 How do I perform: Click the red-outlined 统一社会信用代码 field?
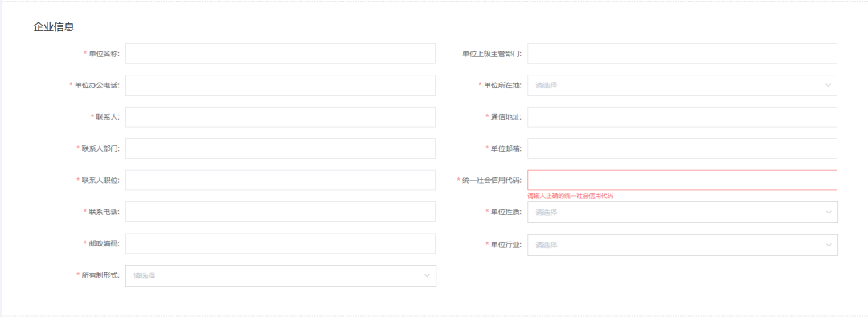(x=682, y=181)
